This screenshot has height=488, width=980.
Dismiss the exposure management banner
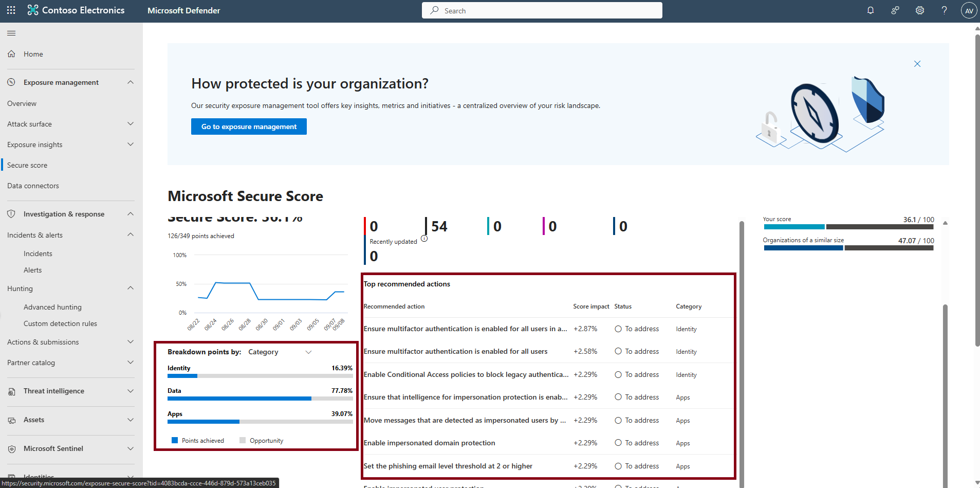point(917,64)
